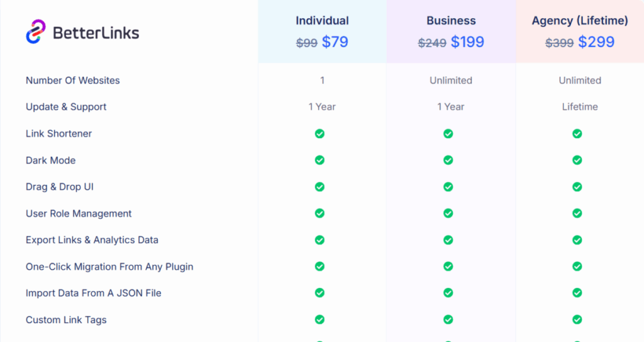Click the $79 Individual price

tap(335, 42)
